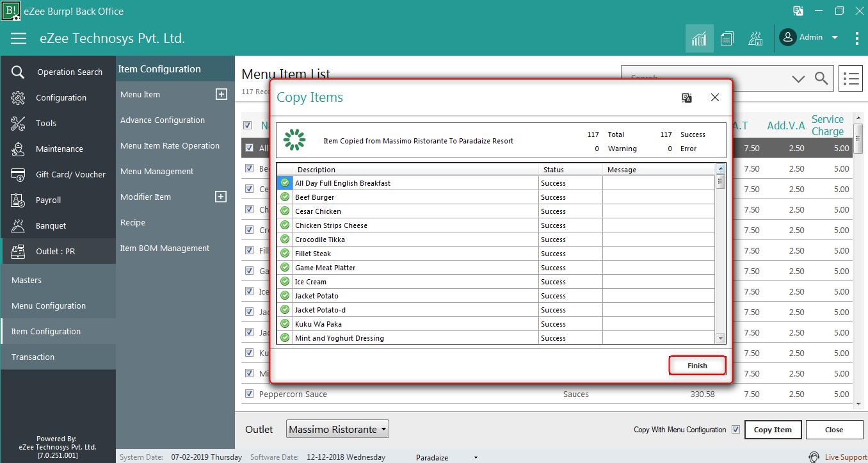Click the Menu Item List down scroll arrow

coord(859,404)
